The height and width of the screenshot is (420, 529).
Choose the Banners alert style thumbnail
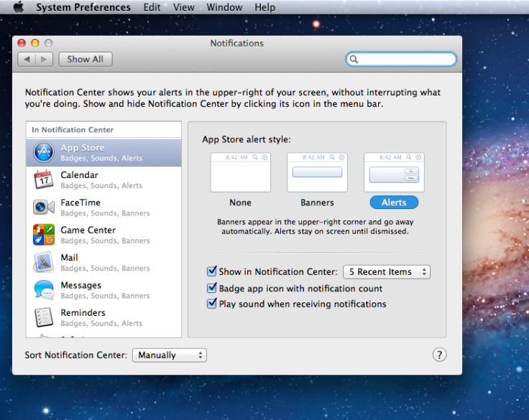point(317,172)
